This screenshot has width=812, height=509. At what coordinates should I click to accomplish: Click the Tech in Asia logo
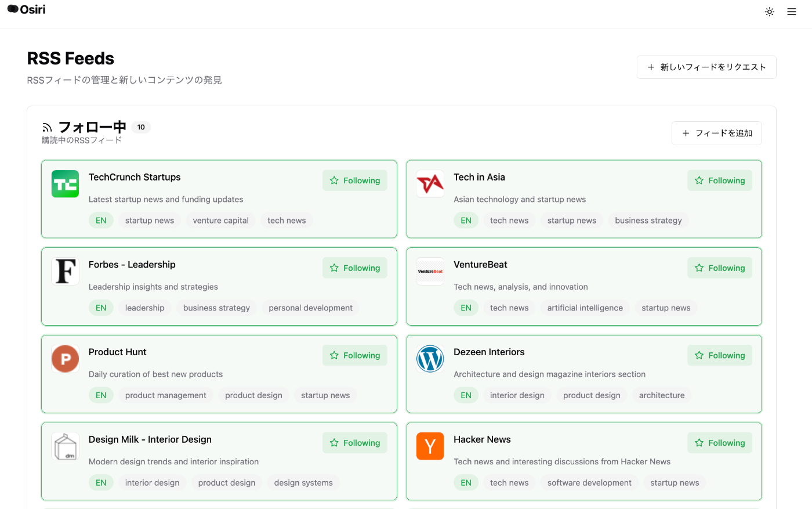point(430,184)
